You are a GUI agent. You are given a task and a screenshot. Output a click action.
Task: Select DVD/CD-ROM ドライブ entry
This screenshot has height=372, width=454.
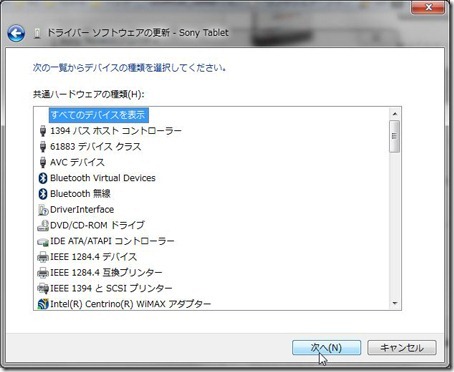pos(97,225)
